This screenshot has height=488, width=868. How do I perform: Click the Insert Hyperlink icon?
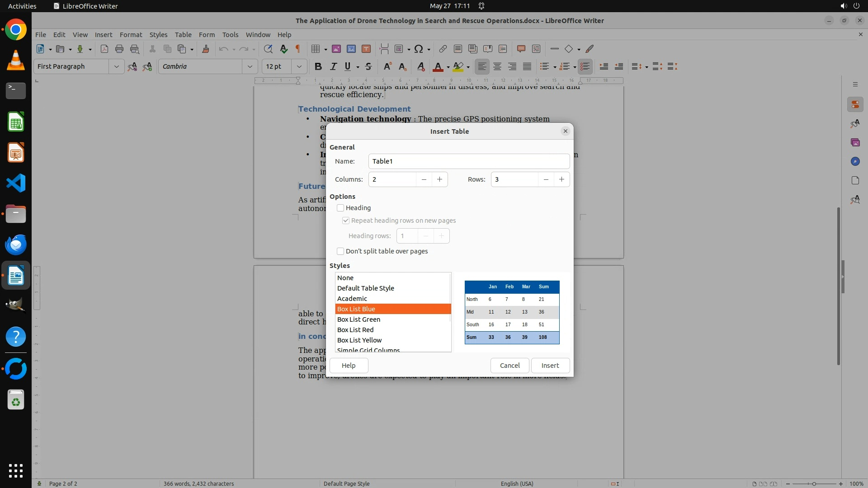pyautogui.click(x=443, y=49)
